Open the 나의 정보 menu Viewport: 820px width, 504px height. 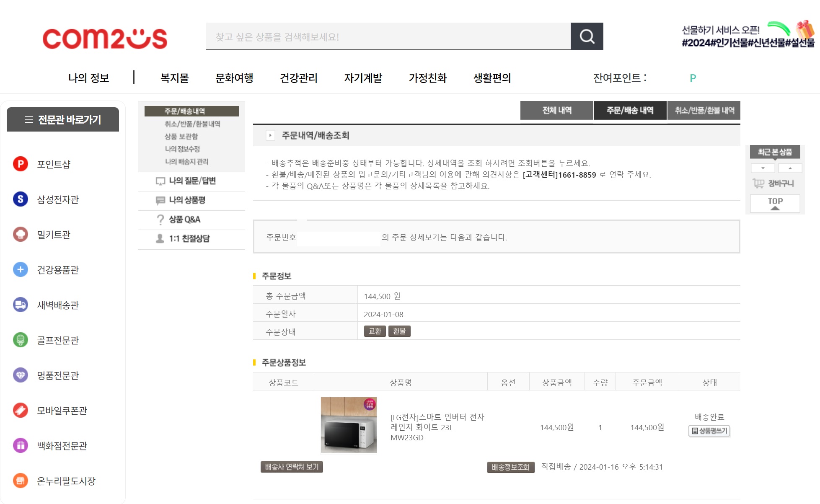[x=88, y=78]
